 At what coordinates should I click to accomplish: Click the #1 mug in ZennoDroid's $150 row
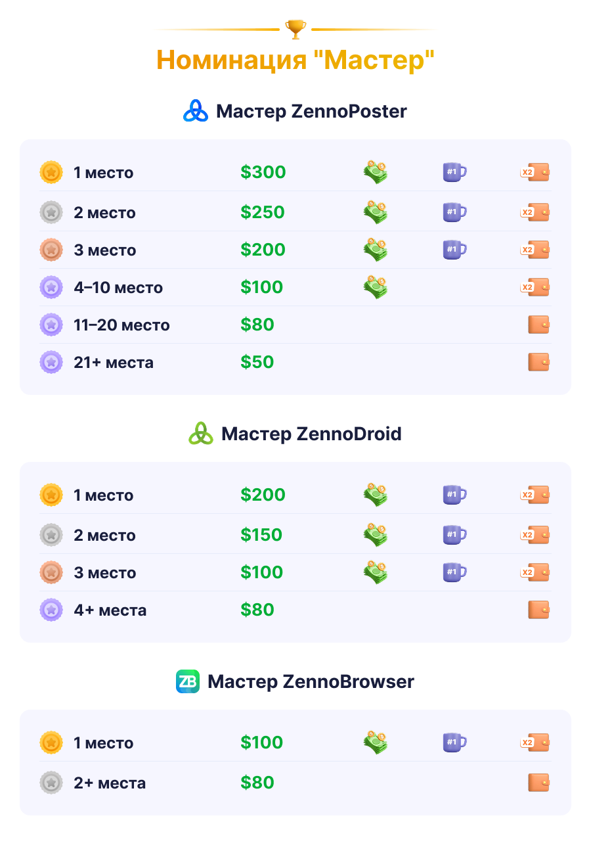[x=454, y=535]
